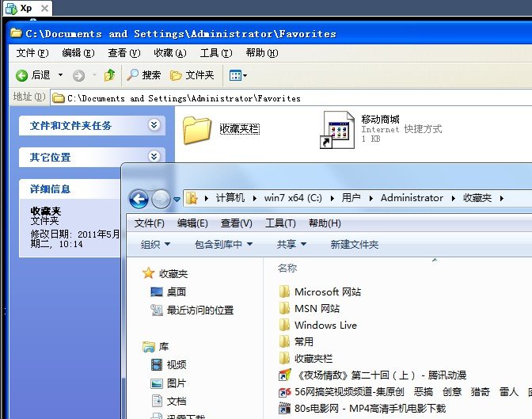Open 工具(T) menu in Win7 Explorer
The width and height of the screenshot is (532, 419).
click(280, 223)
